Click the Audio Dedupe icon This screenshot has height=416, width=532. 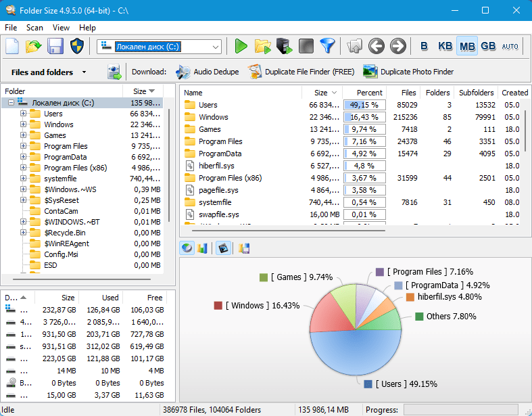(x=183, y=72)
